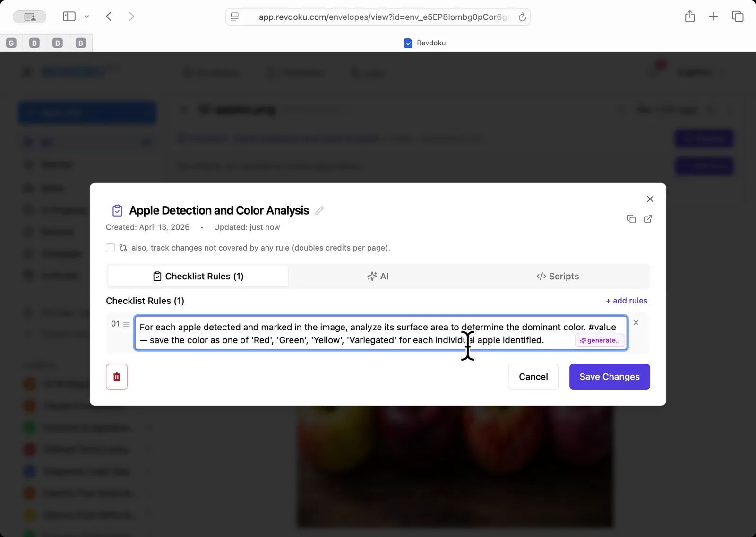This screenshot has width=756, height=537.
Task: Click inside the rule 01 text field
Action: click(331, 333)
